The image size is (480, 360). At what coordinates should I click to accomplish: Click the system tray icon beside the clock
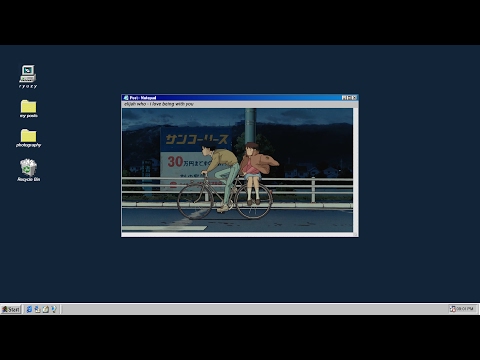(452, 309)
